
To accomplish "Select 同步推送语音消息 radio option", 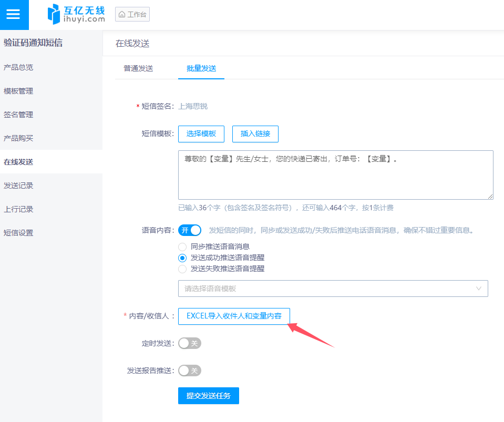I will 182,246.
